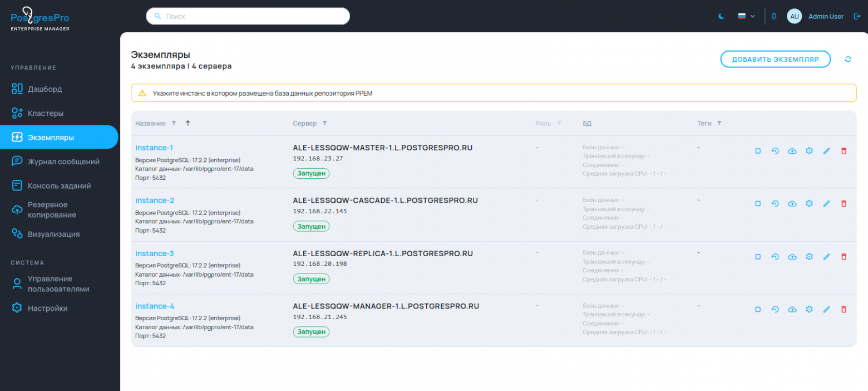This screenshot has height=391, width=868.
Task: Open filter for Теги column
Action: click(719, 123)
